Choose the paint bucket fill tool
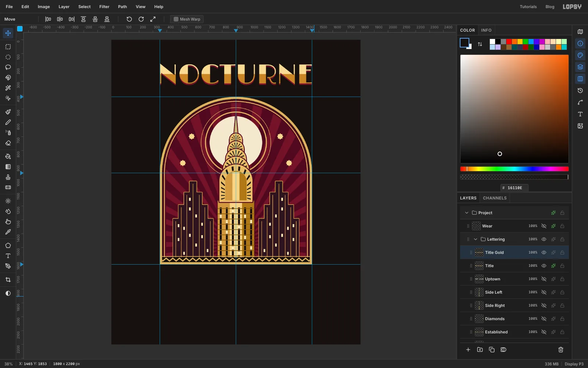This screenshot has width=588, height=368. coord(8,156)
